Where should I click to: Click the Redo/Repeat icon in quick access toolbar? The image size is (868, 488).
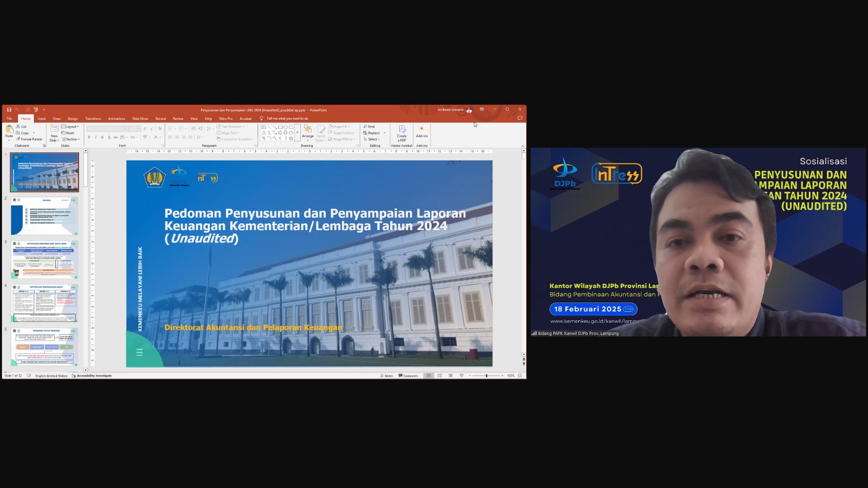tap(28, 110)
